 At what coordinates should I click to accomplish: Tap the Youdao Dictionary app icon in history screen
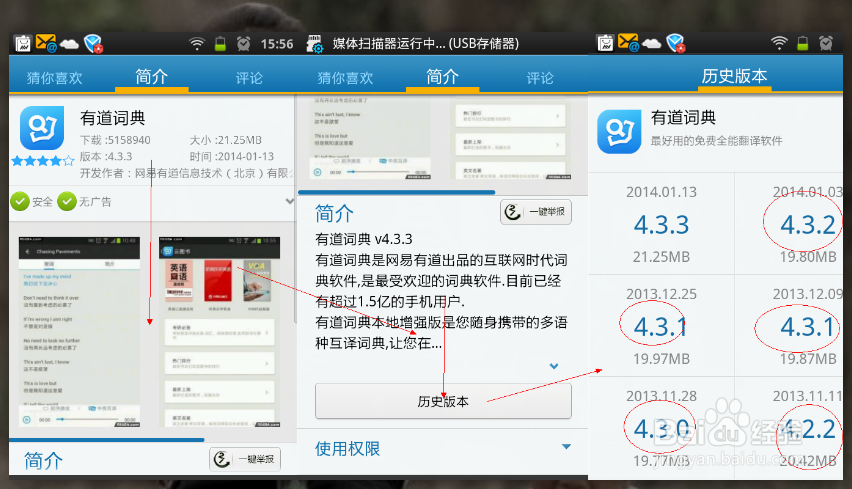[619, 131]
